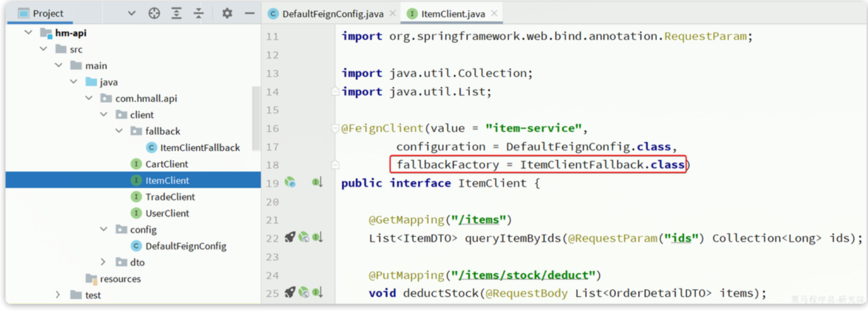Click the Expand All icon in Project toolbar

[177, 13]
